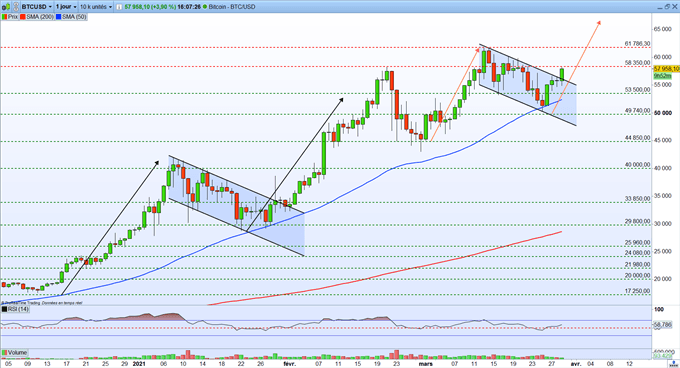Click the "mars" label on the time axis
Image resolution: width=680 pixels, height=368 pixels.
[425, 364]
